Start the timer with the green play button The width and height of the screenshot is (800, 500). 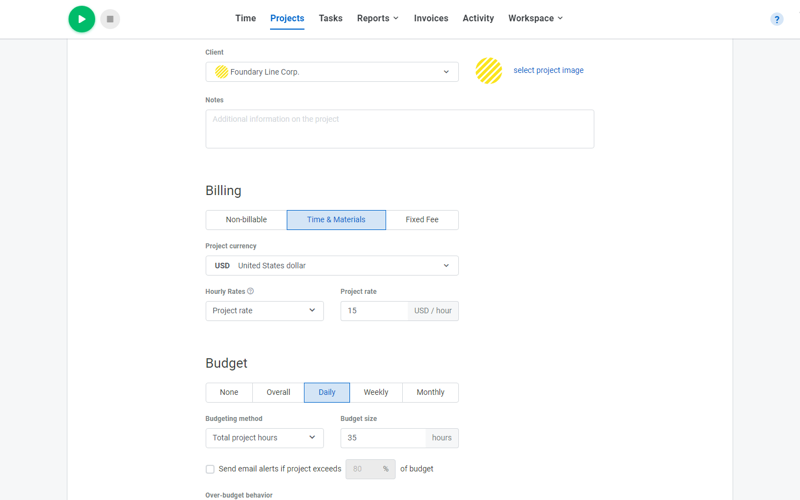(x=82, y=19)
